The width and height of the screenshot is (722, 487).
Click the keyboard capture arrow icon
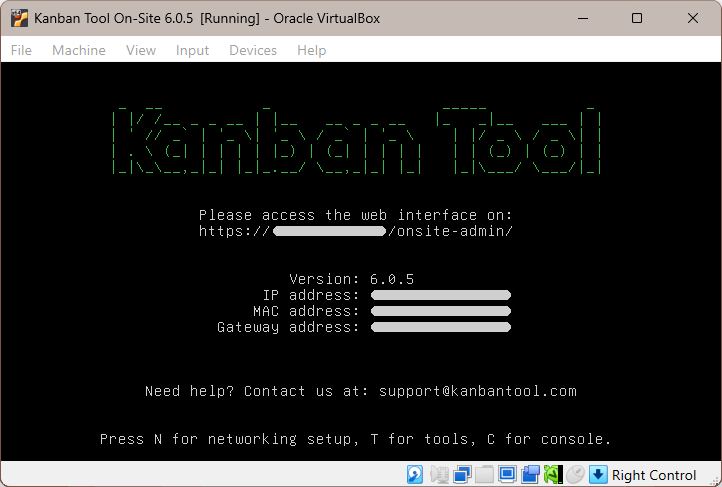[x=598, y=475]
